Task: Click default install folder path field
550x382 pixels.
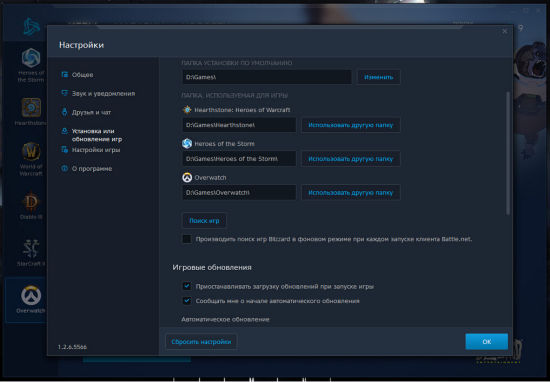Action: [267, 77]
